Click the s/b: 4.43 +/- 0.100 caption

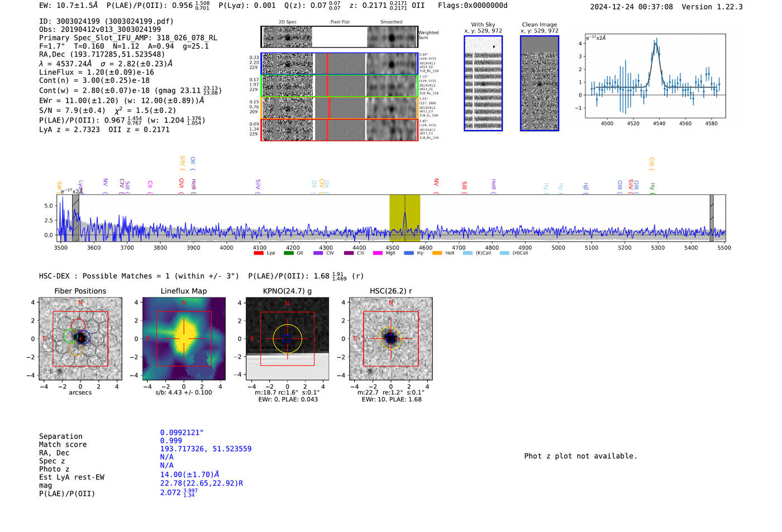(184, 392)
